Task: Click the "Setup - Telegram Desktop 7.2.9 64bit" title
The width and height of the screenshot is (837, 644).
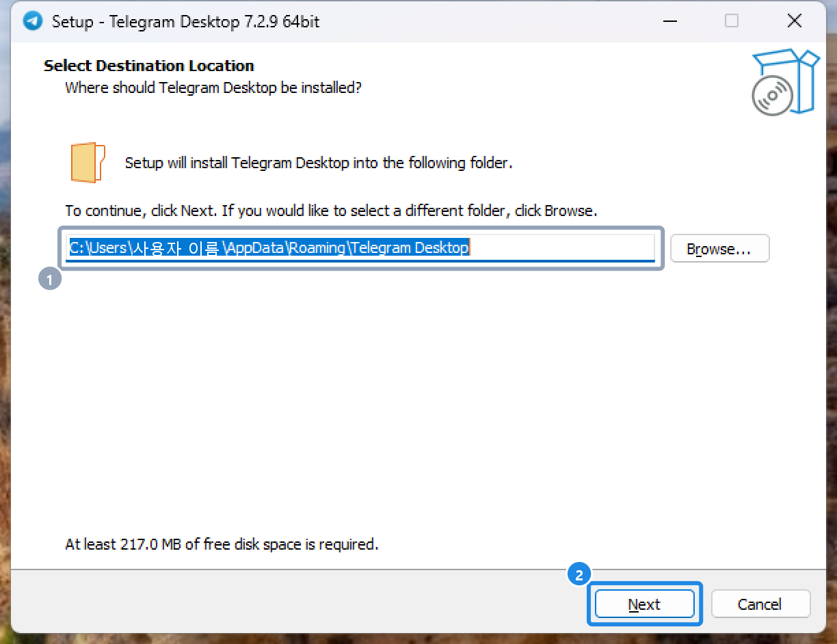Action: (186, 22)
